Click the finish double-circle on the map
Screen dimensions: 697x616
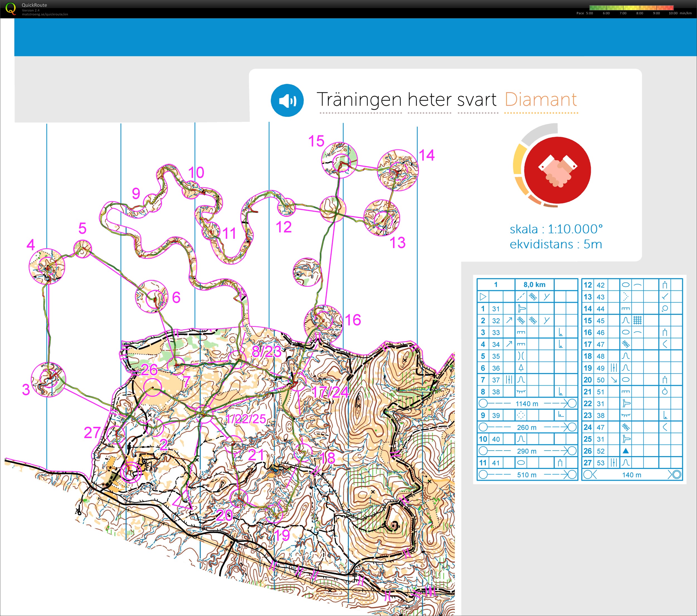pos(130,472)
